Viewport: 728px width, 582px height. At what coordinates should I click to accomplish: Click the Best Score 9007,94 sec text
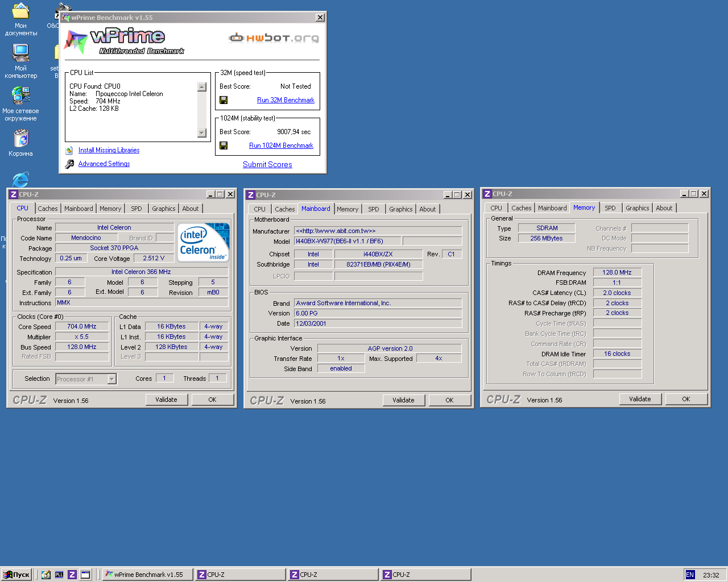(x=293, y=132)
